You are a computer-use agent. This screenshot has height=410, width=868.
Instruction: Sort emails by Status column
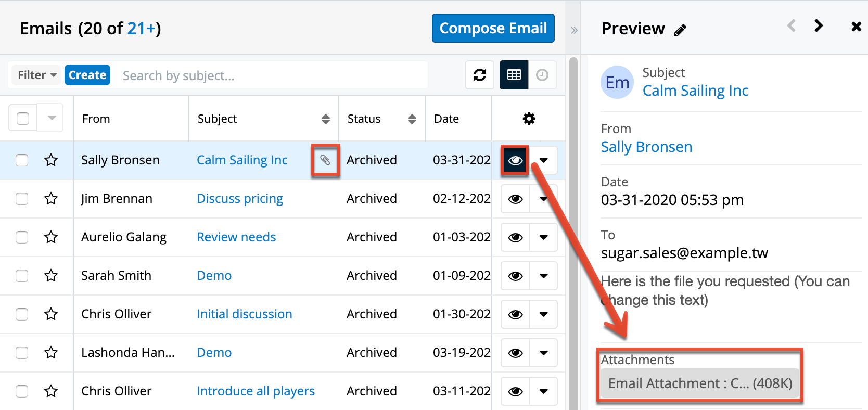[412, 119]
